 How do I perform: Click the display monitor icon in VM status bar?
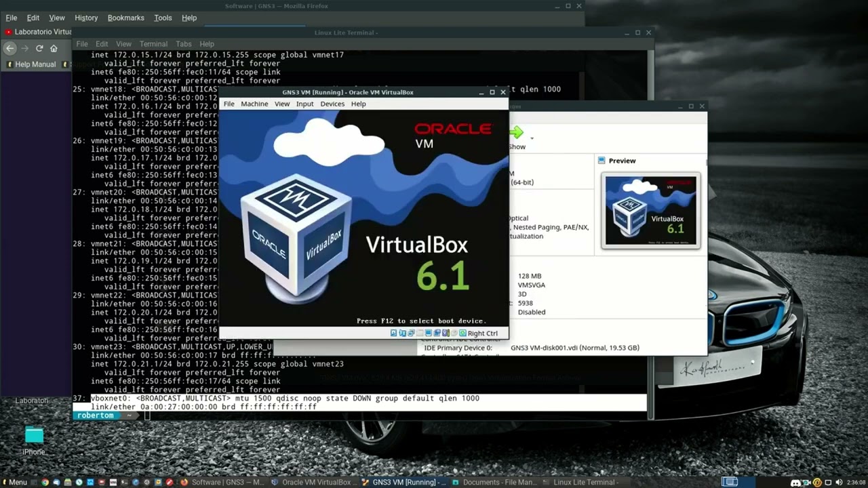coord(429,333)
